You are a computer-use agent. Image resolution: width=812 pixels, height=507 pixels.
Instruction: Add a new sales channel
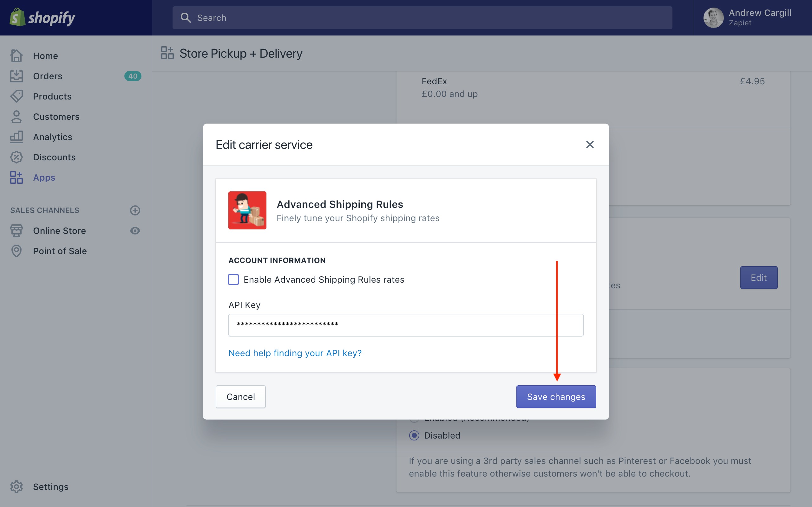(135, 210)
